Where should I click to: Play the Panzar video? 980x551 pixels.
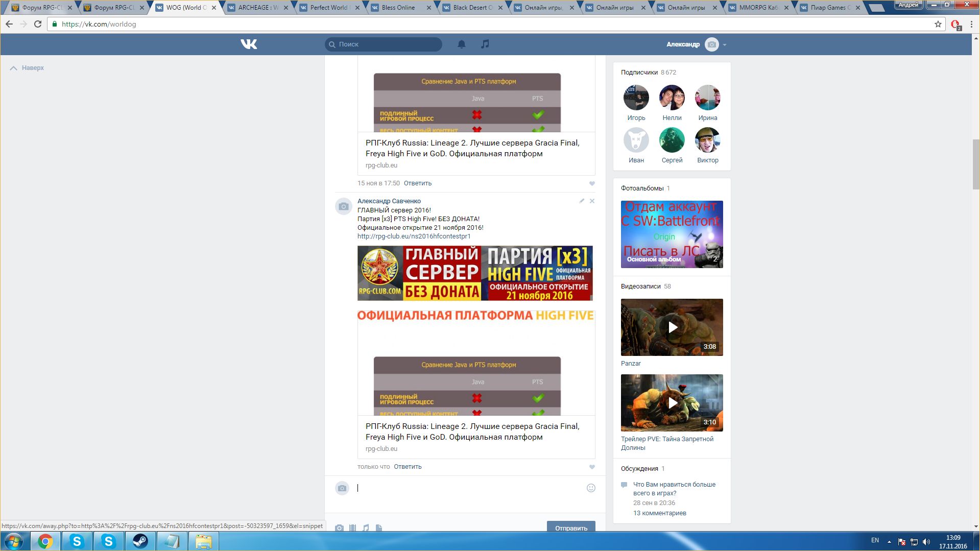(672, 327)
